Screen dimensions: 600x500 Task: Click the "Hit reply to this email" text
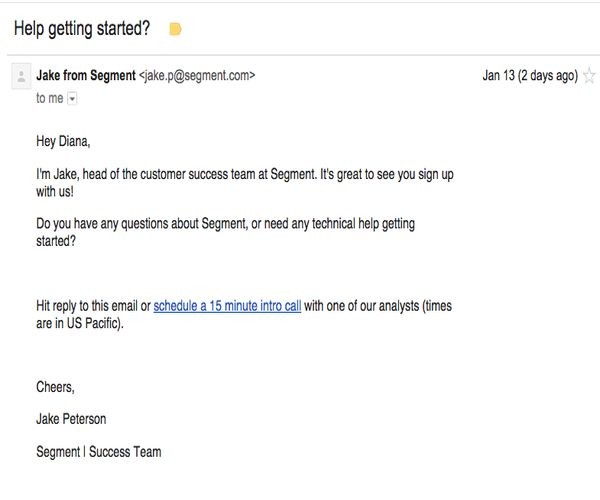click(86, 306)
